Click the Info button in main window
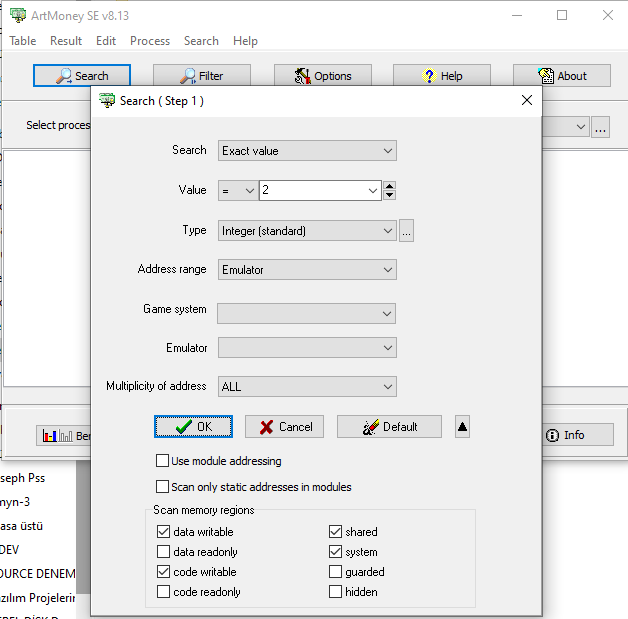 [x=578, y=435]
